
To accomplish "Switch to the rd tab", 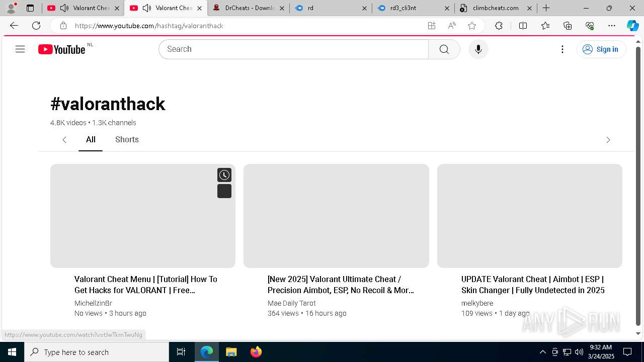I will pyautogui.click(x=330, y=8).
